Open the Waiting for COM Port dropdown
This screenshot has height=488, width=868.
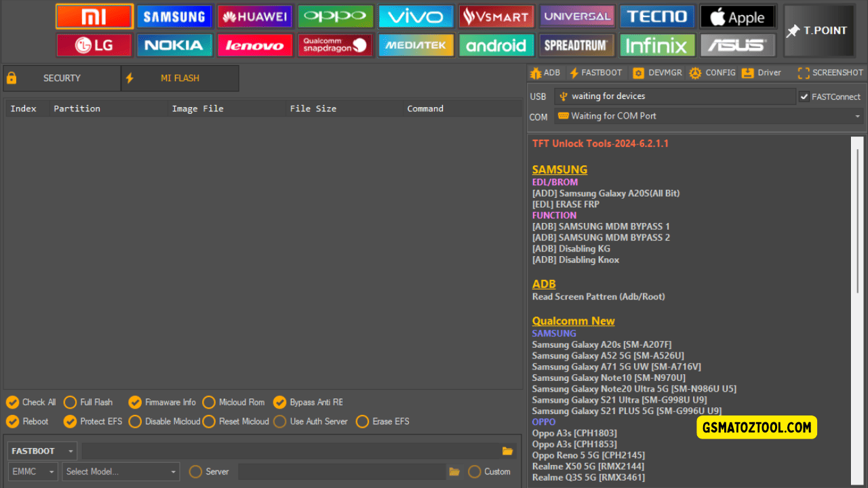coord(856,116)
